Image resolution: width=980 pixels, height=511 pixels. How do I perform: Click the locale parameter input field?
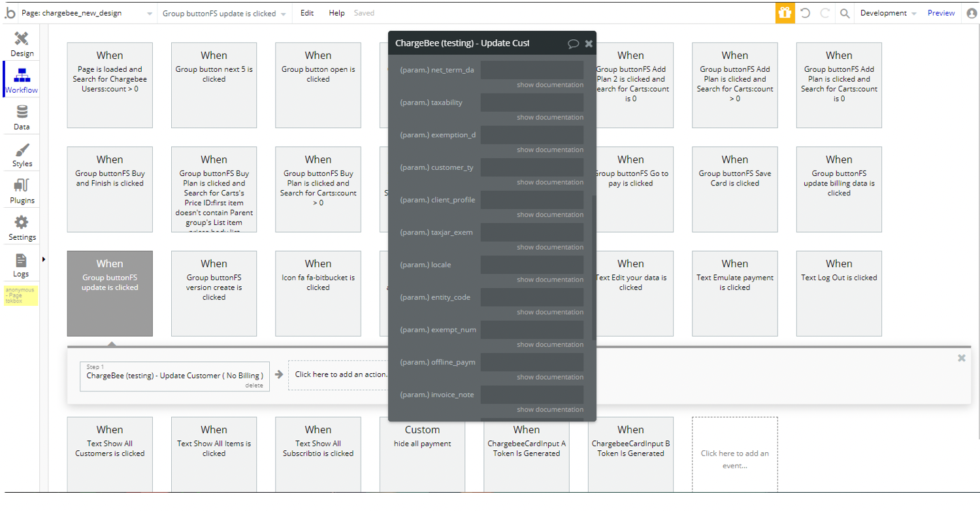[532, 265]
